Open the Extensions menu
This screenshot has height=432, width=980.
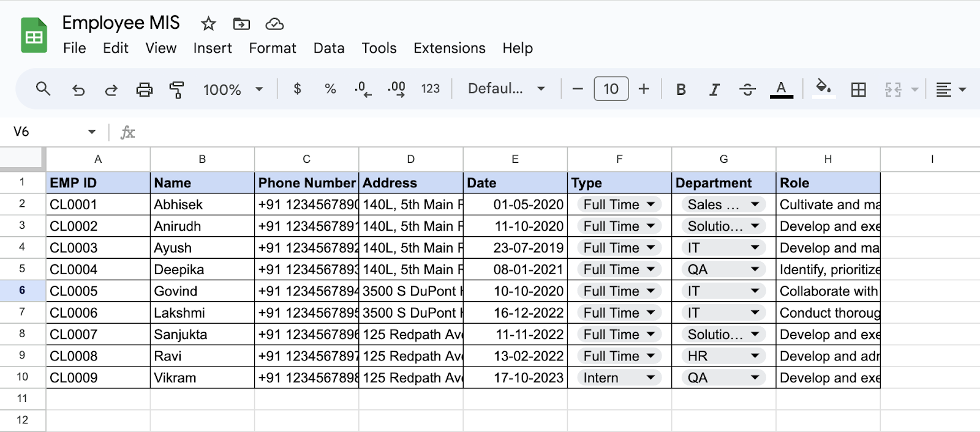450,48
